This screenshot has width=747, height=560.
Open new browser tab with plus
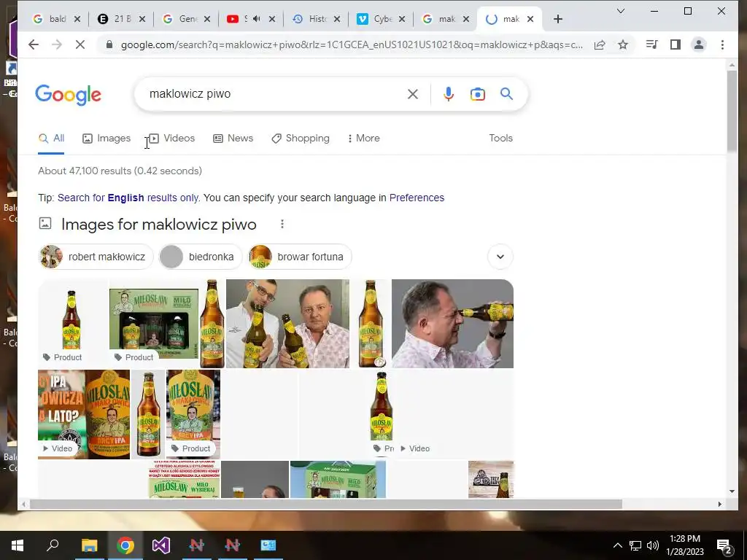pos(558,19)
